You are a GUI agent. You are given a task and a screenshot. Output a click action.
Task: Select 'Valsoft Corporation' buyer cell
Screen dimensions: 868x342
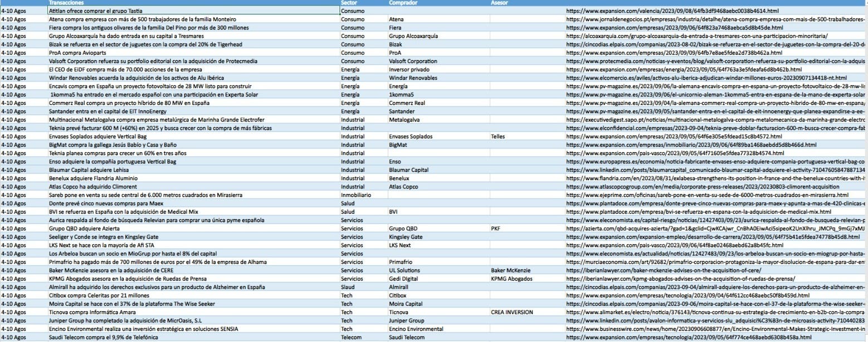[438, 60]
